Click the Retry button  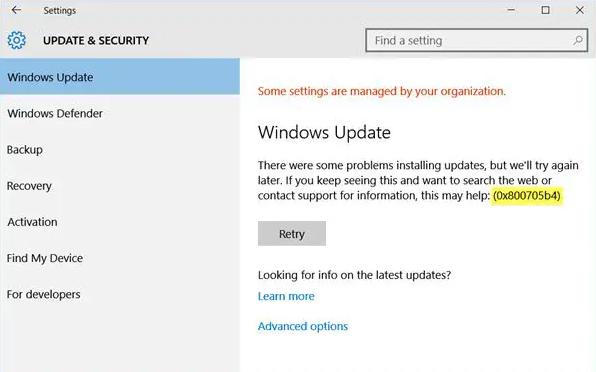(292, 234)
